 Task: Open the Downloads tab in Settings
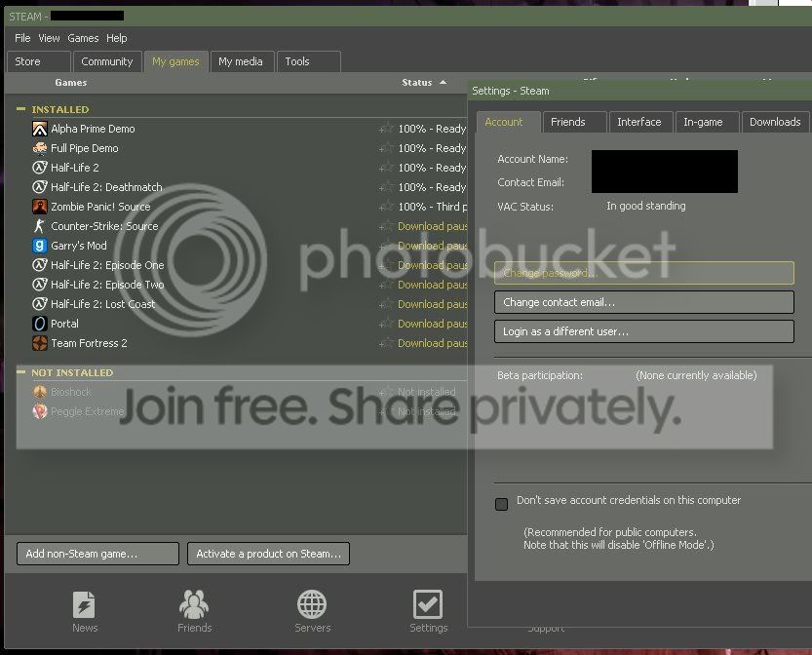775,122
